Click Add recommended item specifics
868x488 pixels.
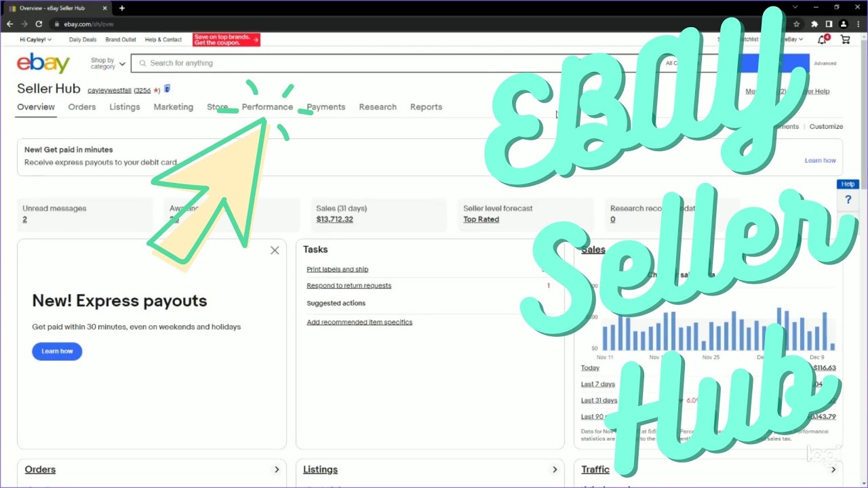tap(359, 322)
